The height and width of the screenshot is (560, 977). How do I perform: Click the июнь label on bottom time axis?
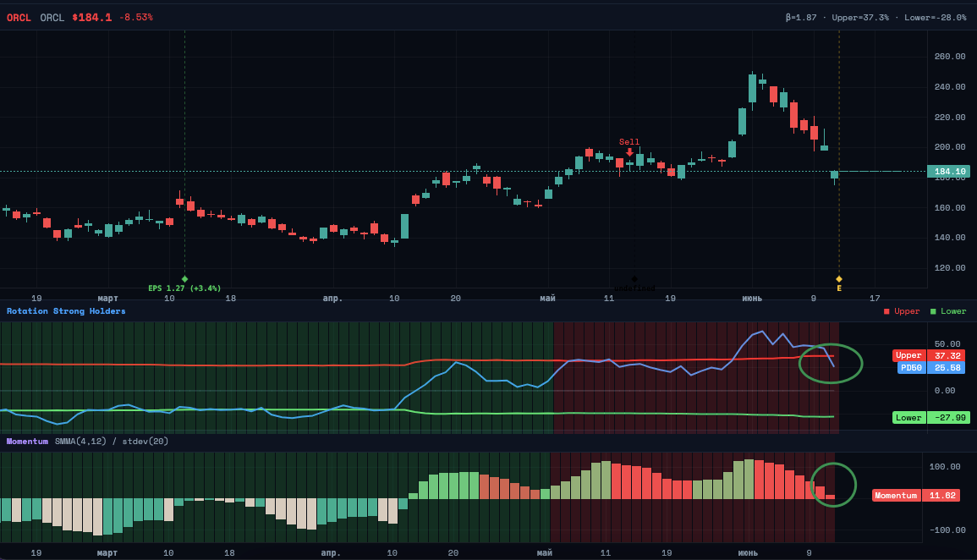[749, 553]
